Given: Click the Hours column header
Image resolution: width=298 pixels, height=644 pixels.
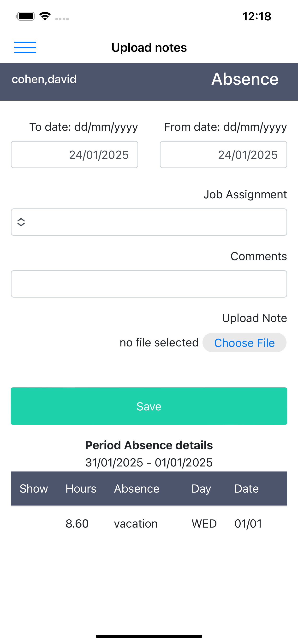Looking at the screenshot, I should [x=81, y=489].
